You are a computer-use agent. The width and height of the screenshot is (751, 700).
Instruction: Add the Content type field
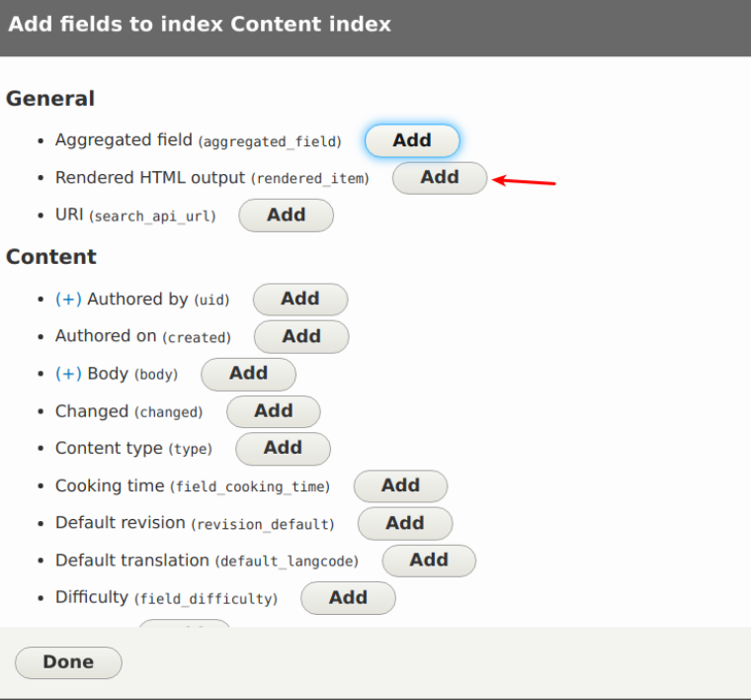[283, 448]
